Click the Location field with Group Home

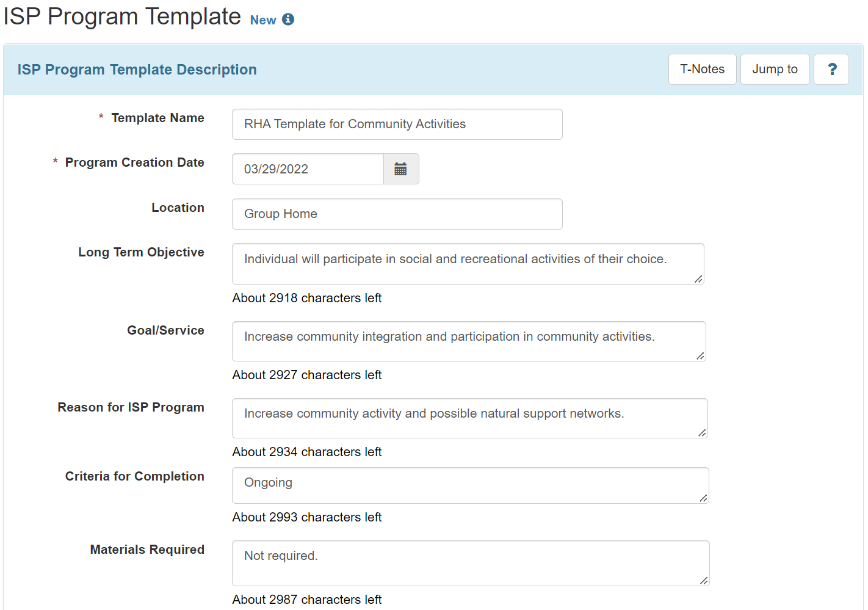coord(397,214)
